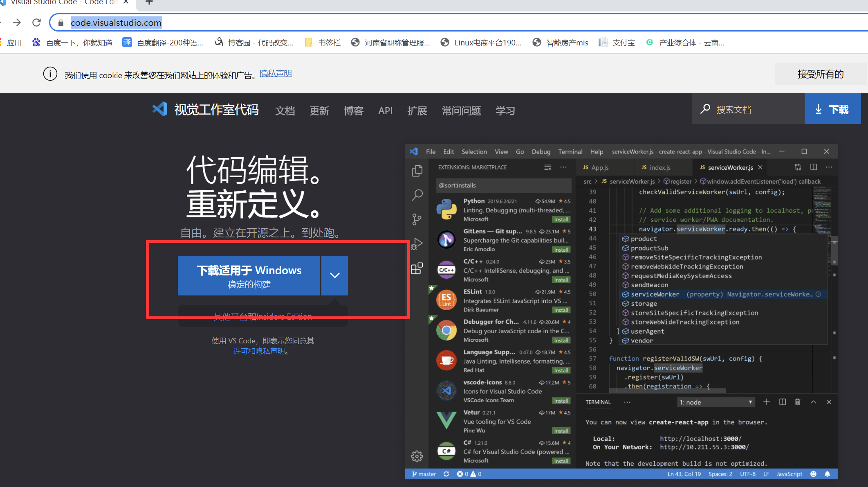This screenshot has width=868, height=487.
Task: Click the cookie notice info icon
Action: pyautogui.click(x=50, y=74)
